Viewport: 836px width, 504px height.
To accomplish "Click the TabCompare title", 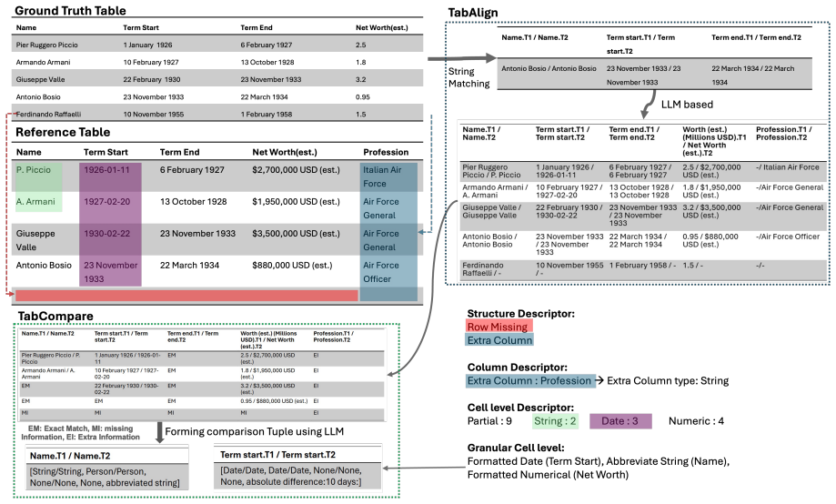I will tap(55, 317).
